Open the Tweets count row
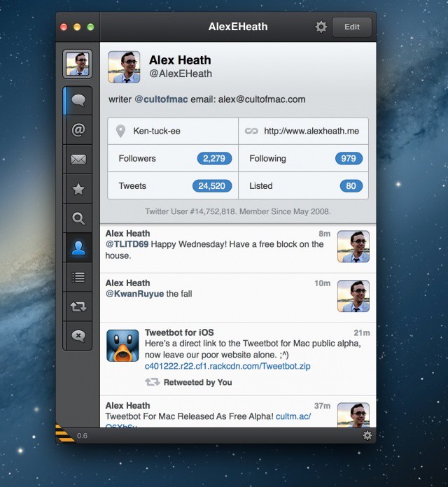448x487 pixels. click(172, 186)
